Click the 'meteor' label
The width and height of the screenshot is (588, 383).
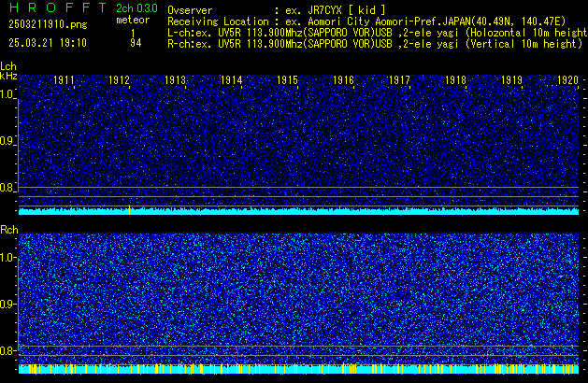(133, 20)
